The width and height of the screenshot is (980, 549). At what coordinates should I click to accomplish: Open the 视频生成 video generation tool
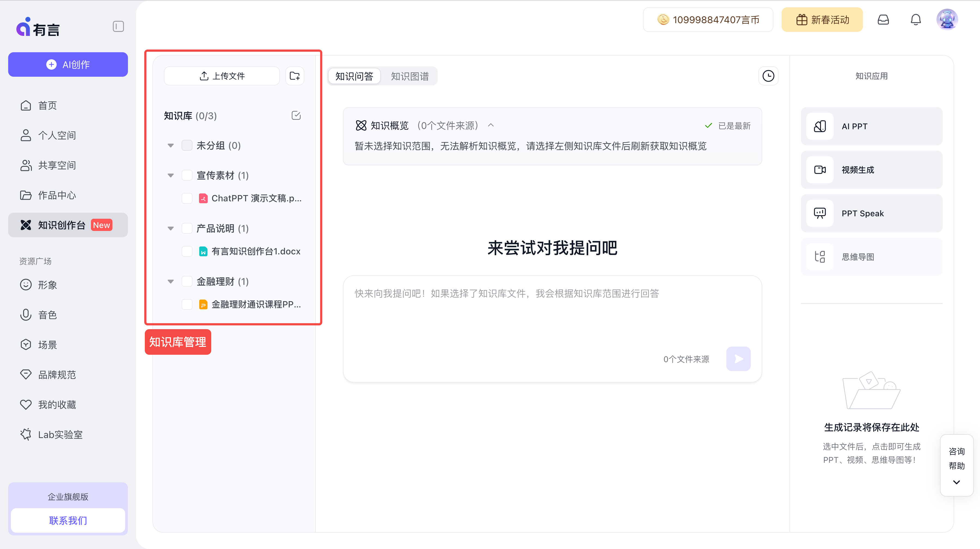(x=871, y=170)
